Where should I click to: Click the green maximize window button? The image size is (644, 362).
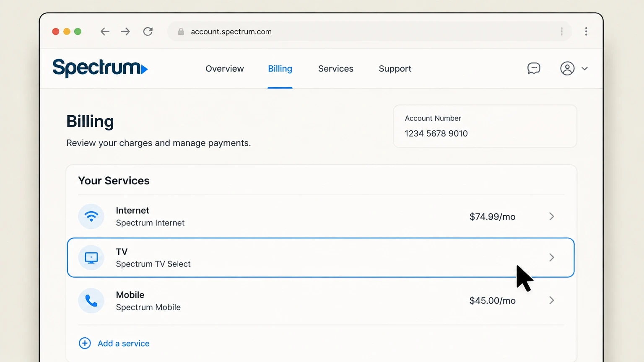coord(78,31)
